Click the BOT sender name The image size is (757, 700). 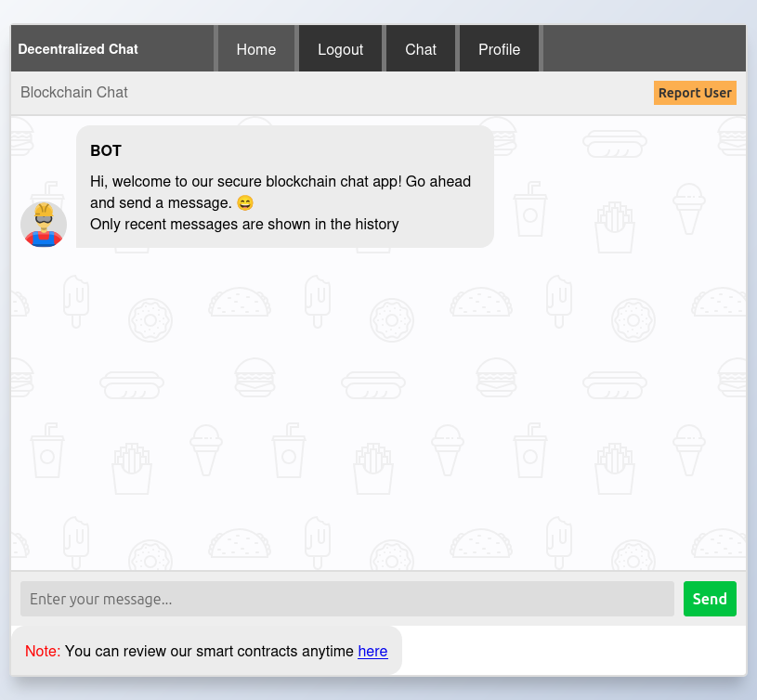point(106,150)
